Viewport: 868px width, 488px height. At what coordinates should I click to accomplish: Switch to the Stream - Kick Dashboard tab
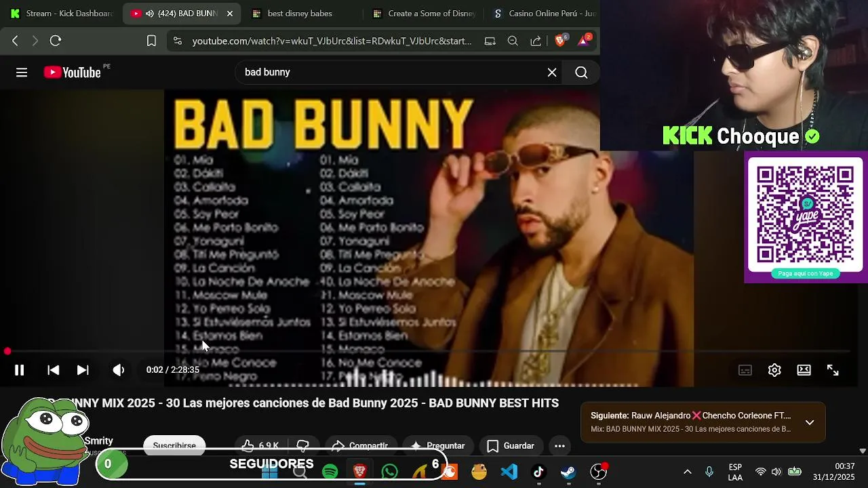tap(61, 14)
